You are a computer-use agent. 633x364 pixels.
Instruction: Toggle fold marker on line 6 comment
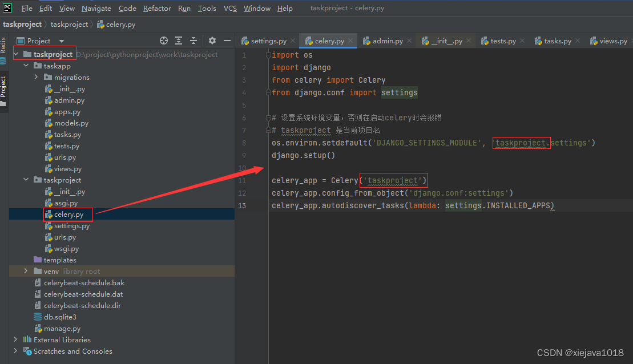click(x=268, y=118)
